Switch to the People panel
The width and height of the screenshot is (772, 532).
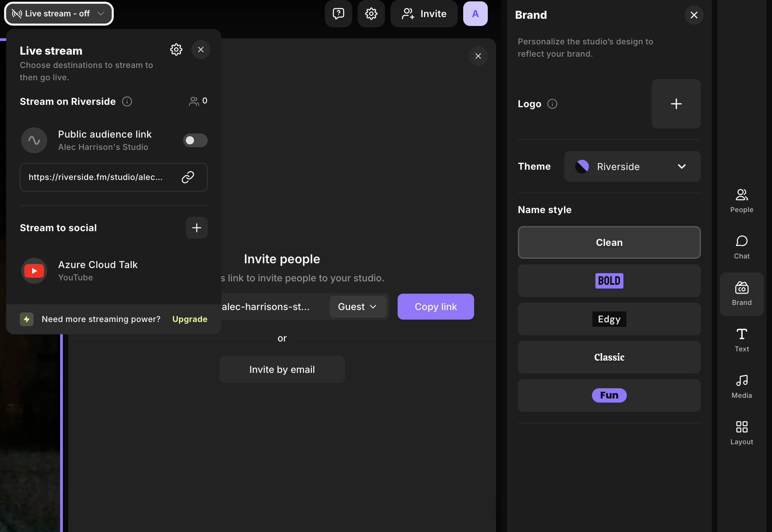click(x=742, y=201)
